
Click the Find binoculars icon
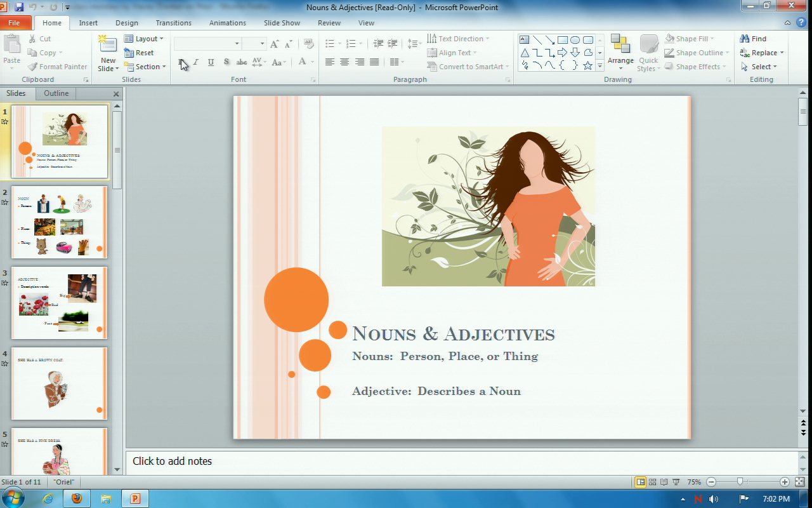point(745,39)
